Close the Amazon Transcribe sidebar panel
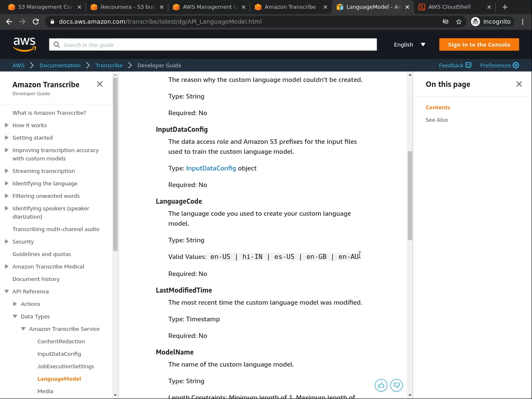Image resolution: width=532 pixels, height=399 pixels. (100, 84)
